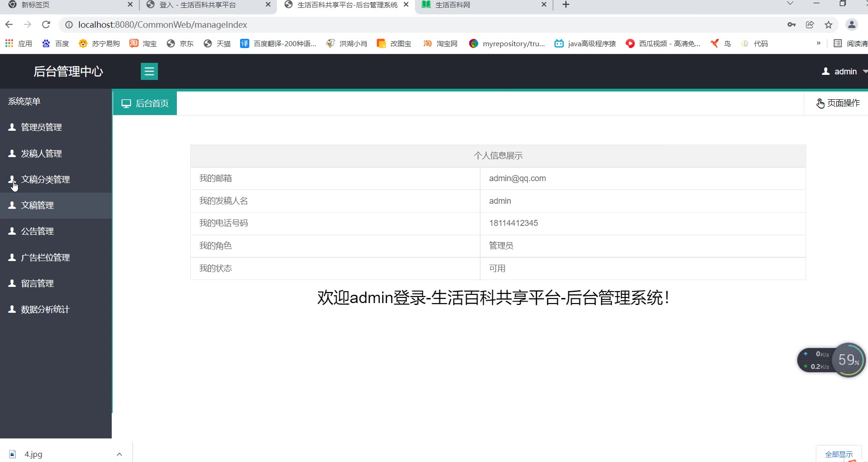Expand the admin user dropdown
This screenshot has height=462, width=868.
click(844, 72)
